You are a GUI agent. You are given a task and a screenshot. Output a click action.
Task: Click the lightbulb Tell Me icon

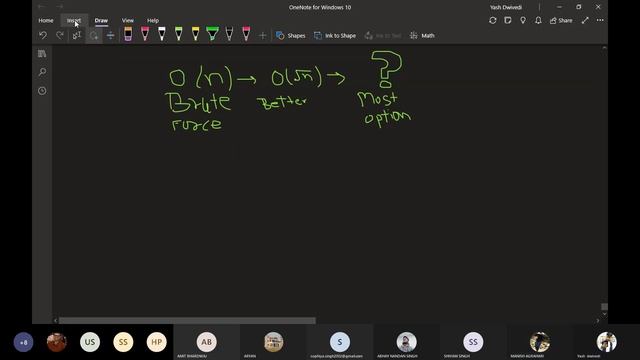(x=523, y=20)
